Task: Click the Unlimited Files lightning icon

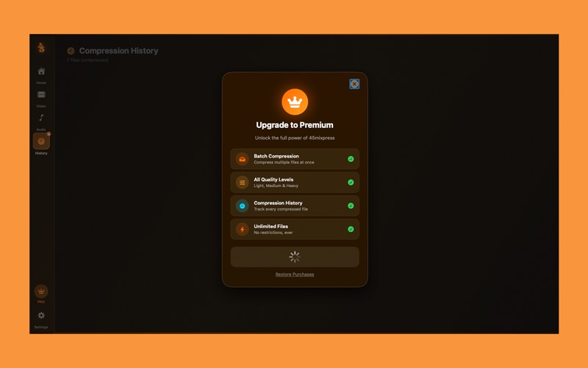Action: [x=243, y=229]
